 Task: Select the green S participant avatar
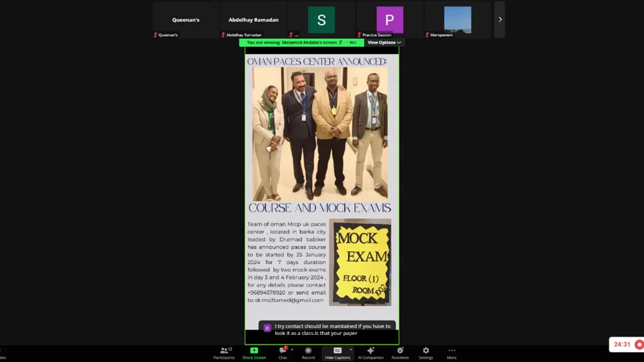[321, 20]
